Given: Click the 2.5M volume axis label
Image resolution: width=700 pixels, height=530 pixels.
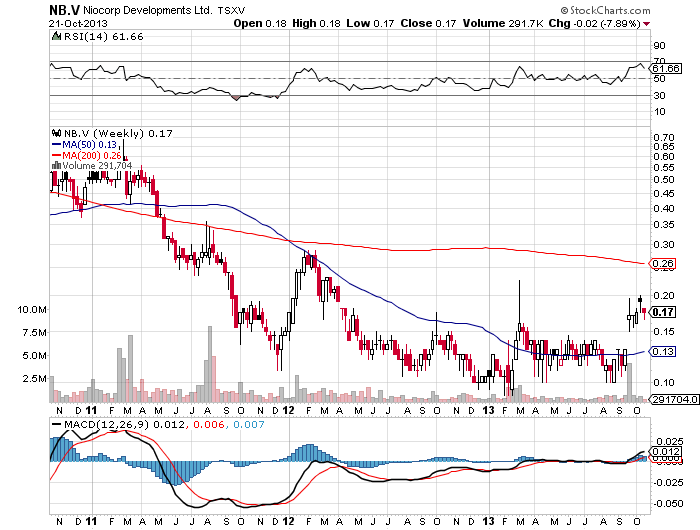Looking at the screenshot, I should pyautogui.click(x=34, y=379).
